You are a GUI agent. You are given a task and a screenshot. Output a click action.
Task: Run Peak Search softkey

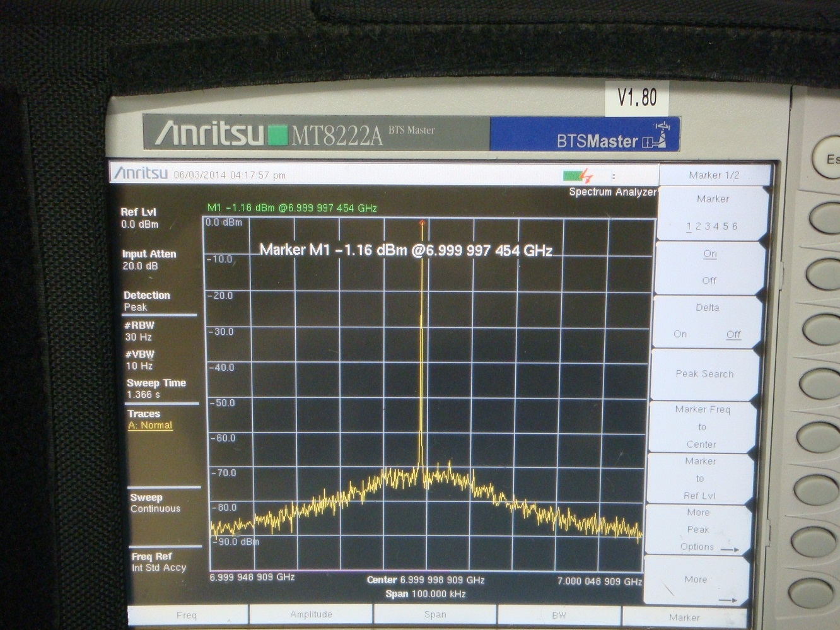(x=704, y=374)
